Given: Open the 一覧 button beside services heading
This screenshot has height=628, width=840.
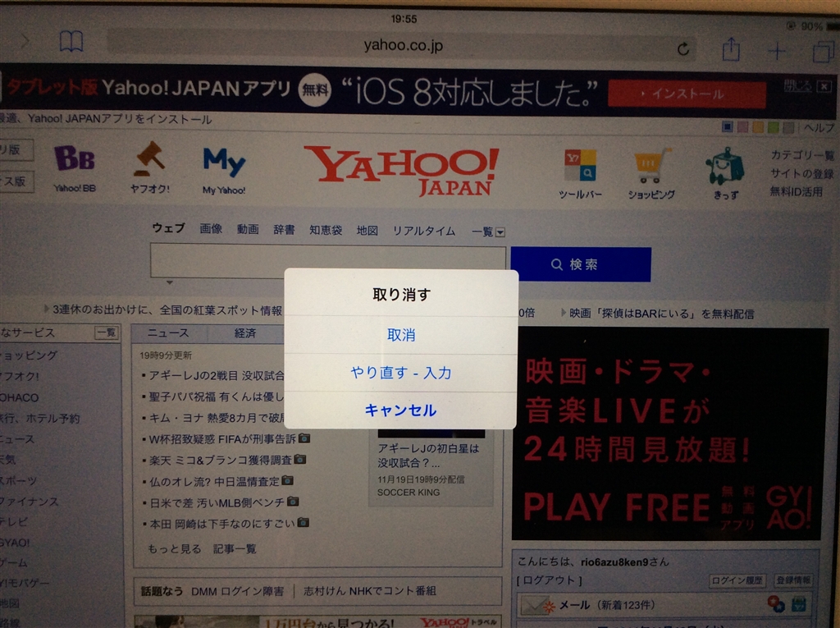Looking at the screenshot, I should tap(106, 332).
